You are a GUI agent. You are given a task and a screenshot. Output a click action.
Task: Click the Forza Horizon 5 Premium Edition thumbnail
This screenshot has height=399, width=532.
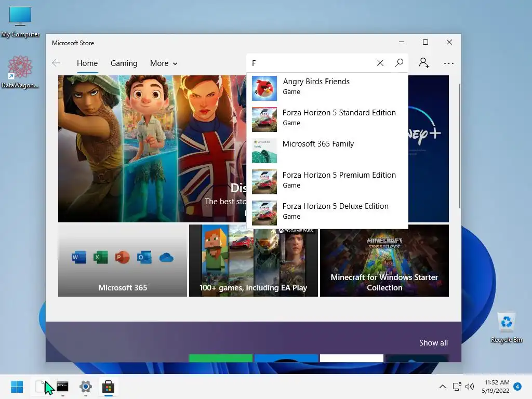pos(264,182)
